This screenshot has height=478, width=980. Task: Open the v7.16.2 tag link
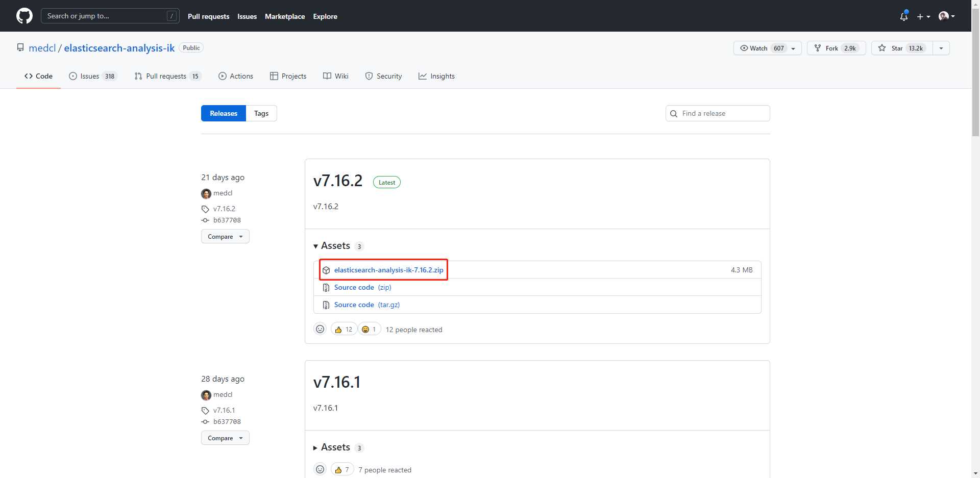point(224,209)
